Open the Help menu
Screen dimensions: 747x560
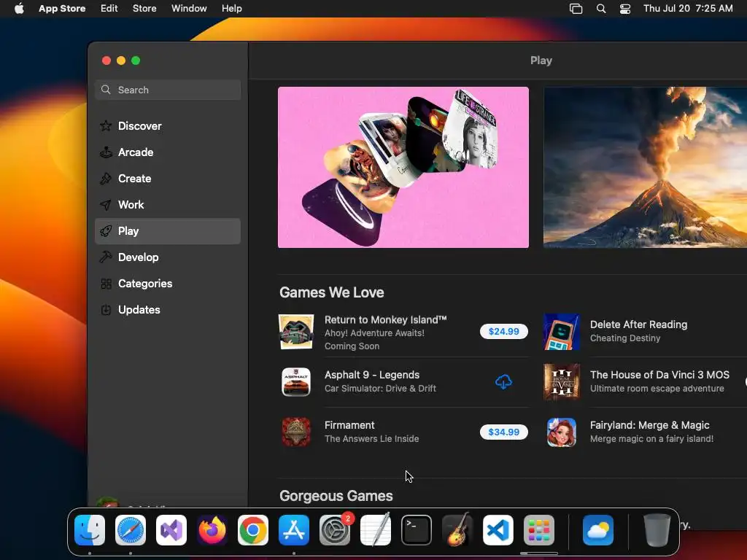231,9
